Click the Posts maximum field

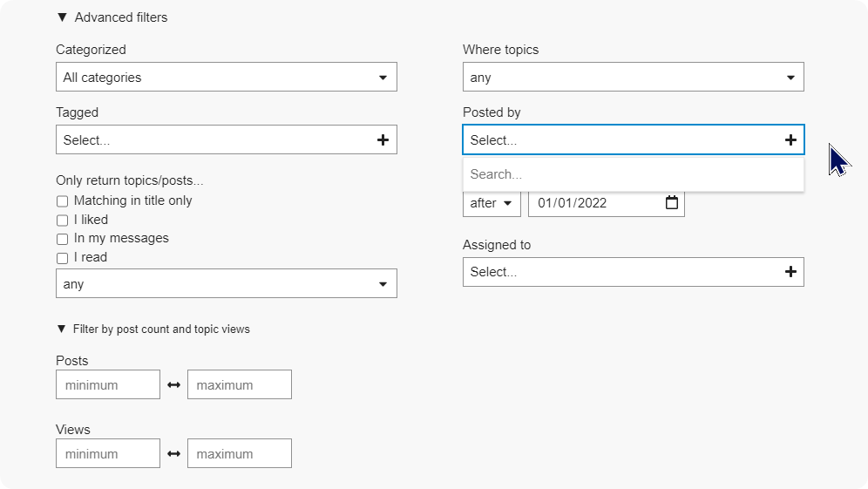coord(240,384)
